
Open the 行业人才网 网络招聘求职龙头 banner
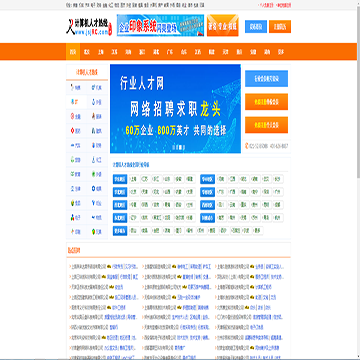pos(175,109)
